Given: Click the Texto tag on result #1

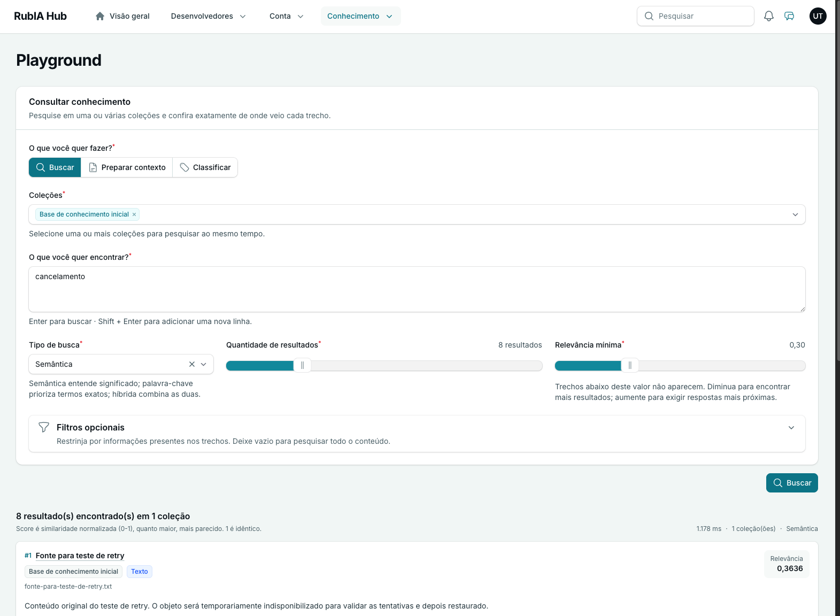Looking at the screenshot, I should point(140,572).
